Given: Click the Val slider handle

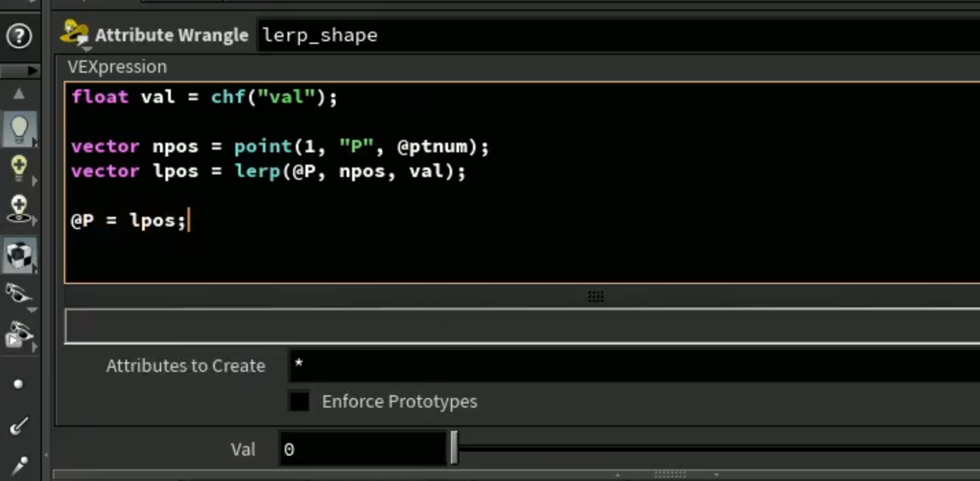Looking at the screenshot, I should tap(454, 449).
